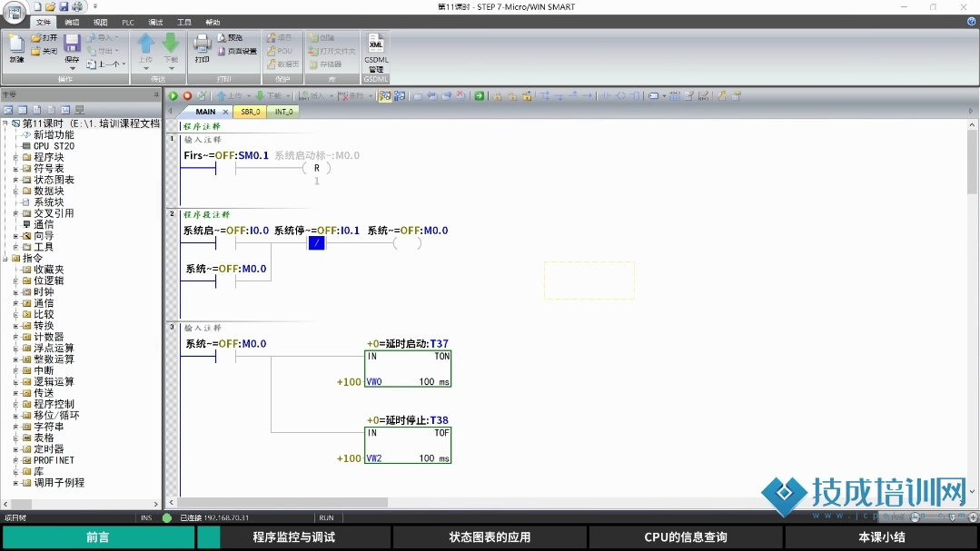Click the 页面设置 (Page Setup) icon
This screenshot has height=551, width=980.
coord(236,52)
